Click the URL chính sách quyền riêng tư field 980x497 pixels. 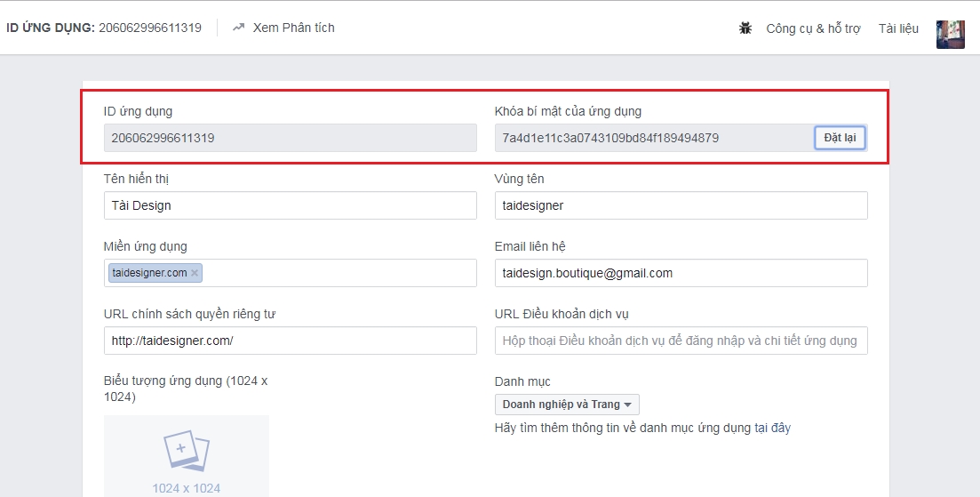290,341
